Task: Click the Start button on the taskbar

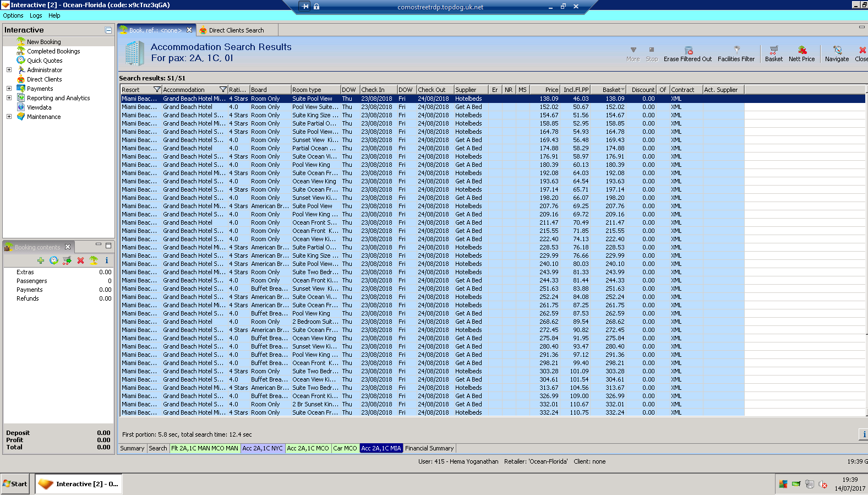Action: [x=15, y=484]
